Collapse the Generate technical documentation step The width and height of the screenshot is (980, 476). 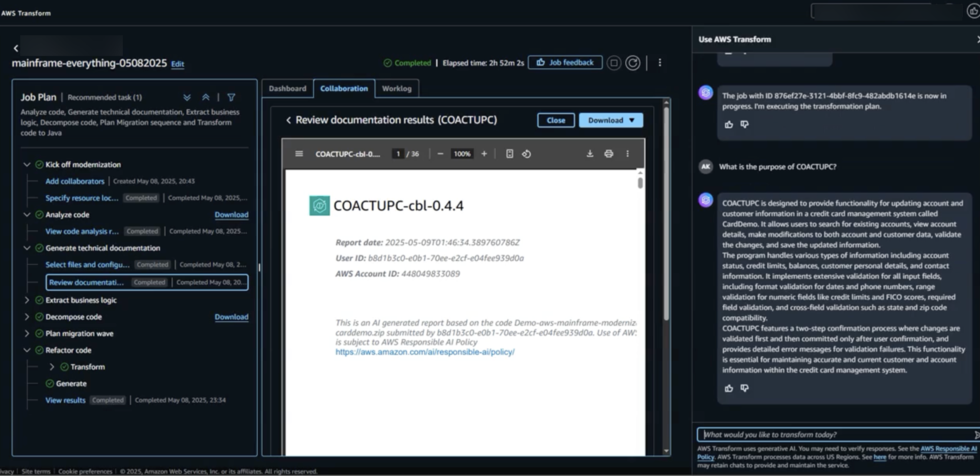pos(26,248)
